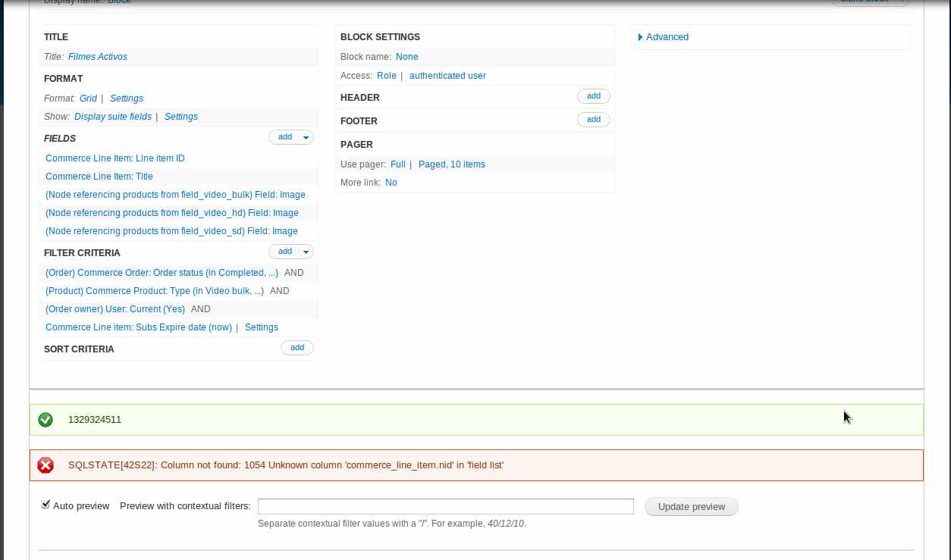The width and height of the screenshot is (951, 560).
Task: Open Settings next to Grid format
Action: 127,99
